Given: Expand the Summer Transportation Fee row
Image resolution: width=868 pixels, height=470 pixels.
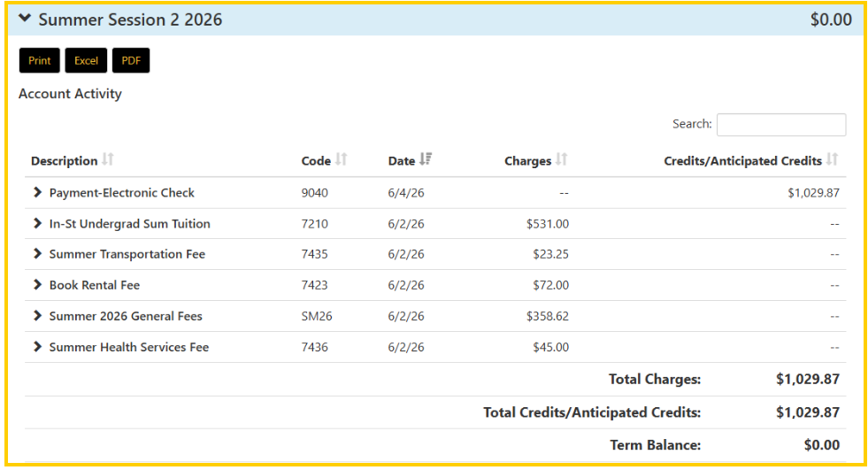Looking at the screenshot, I should [37, 253].
